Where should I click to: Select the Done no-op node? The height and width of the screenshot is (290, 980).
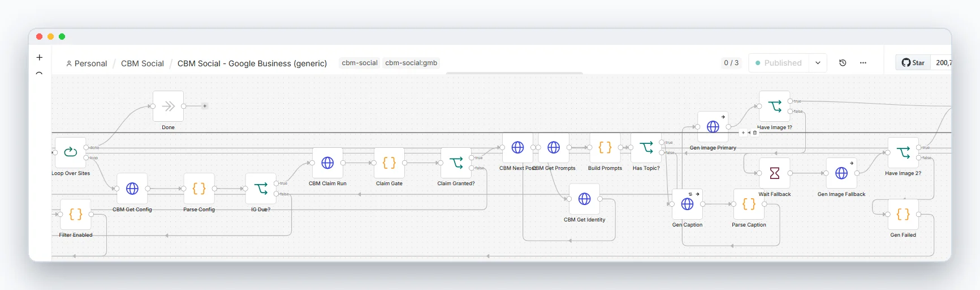pyautogui.click(x=168, y=106)
